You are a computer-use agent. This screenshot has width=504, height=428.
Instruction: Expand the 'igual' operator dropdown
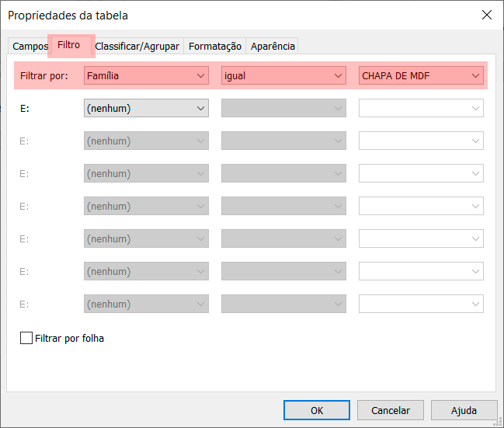click(283, 75)
